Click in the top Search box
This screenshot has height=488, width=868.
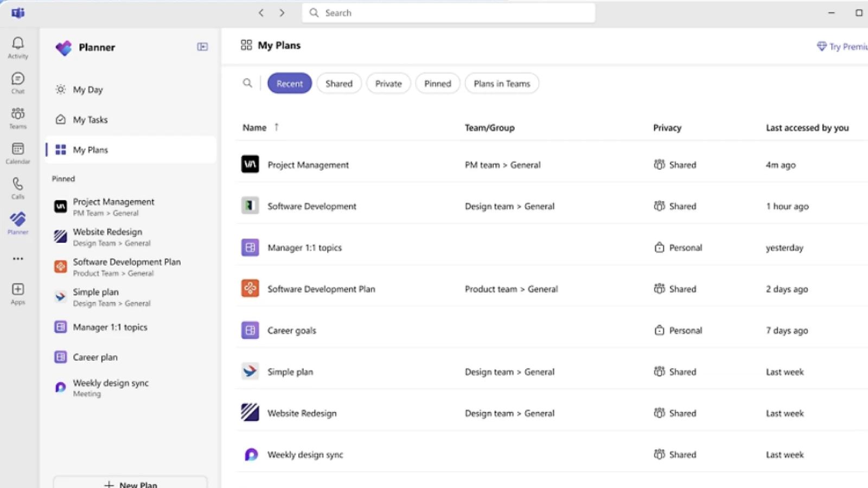pyautogui.click(x=449, y=13)
